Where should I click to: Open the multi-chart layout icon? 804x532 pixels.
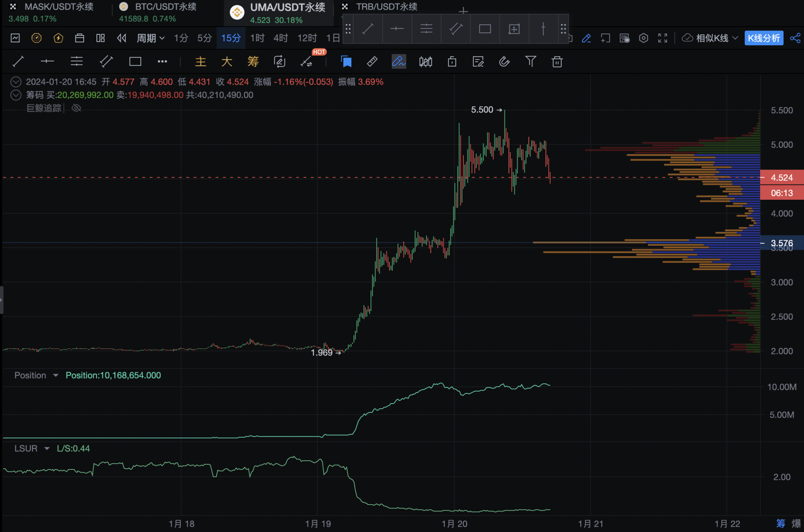(x=101, y=38)
